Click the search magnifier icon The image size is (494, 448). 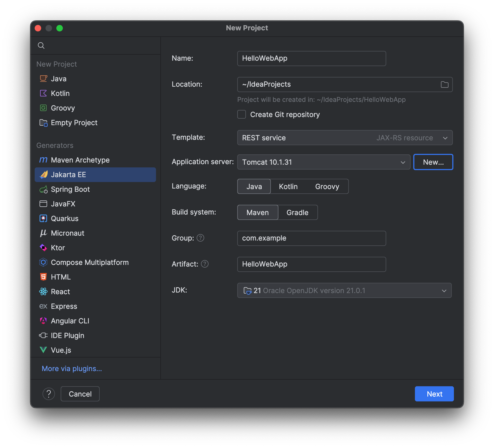41,46
